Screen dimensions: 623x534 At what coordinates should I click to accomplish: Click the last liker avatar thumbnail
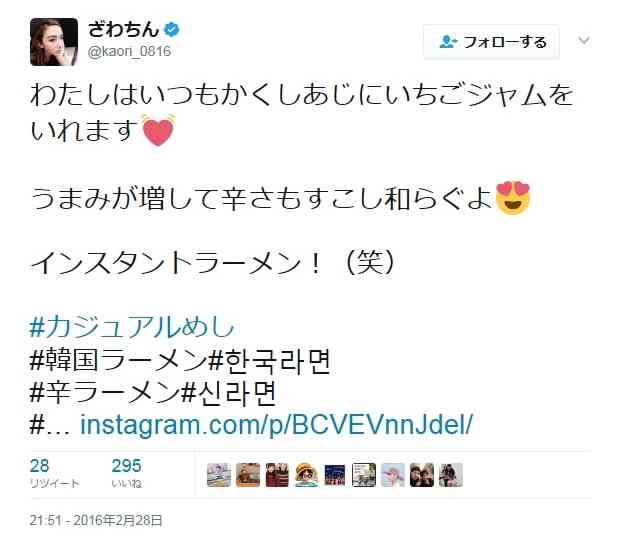pyautogui.click(x=451, y=475)
